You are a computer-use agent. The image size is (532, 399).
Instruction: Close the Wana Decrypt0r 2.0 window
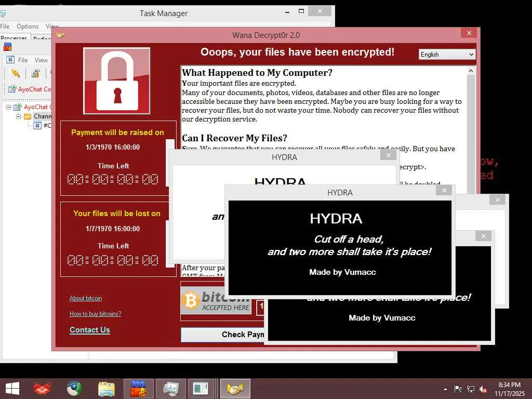pos(469,33)
